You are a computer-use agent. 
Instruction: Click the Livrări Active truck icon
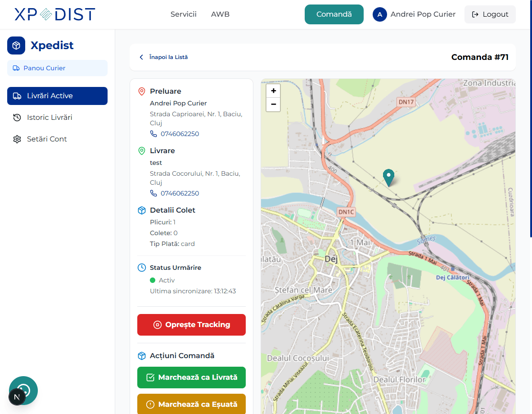click(17, 96)
